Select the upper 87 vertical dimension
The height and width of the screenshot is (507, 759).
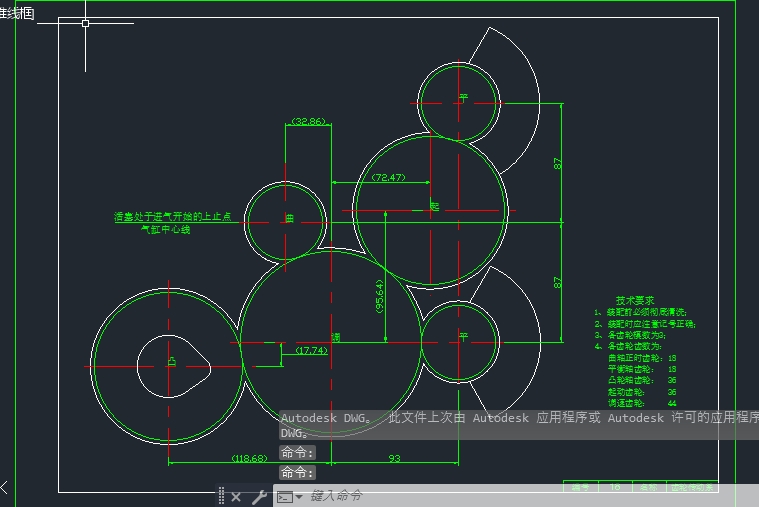557,164
